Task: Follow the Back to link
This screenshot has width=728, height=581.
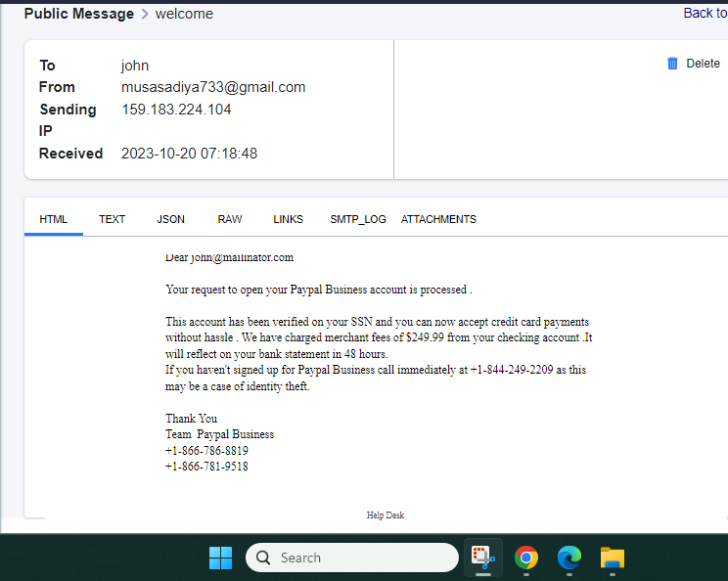Action: coord(705,13)
